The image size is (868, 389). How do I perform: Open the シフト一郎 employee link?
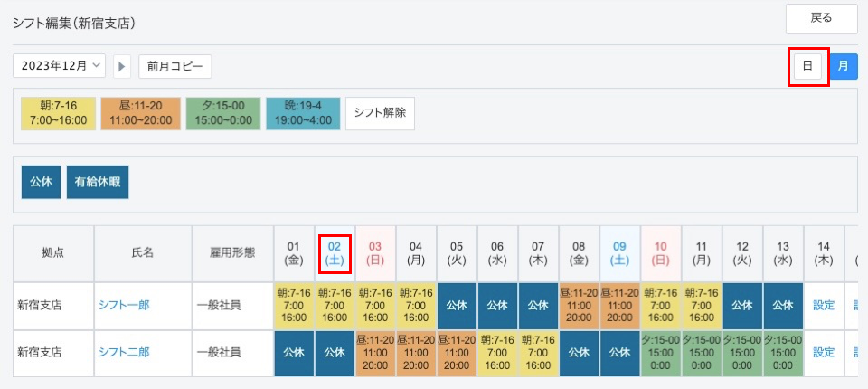[x=124, y=306]
